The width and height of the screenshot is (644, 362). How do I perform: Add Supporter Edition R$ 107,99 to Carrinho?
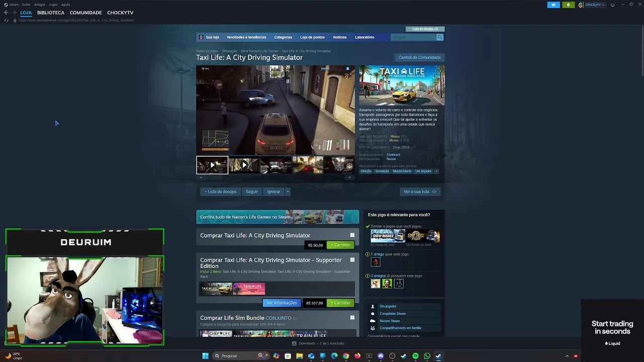(341, 303)
